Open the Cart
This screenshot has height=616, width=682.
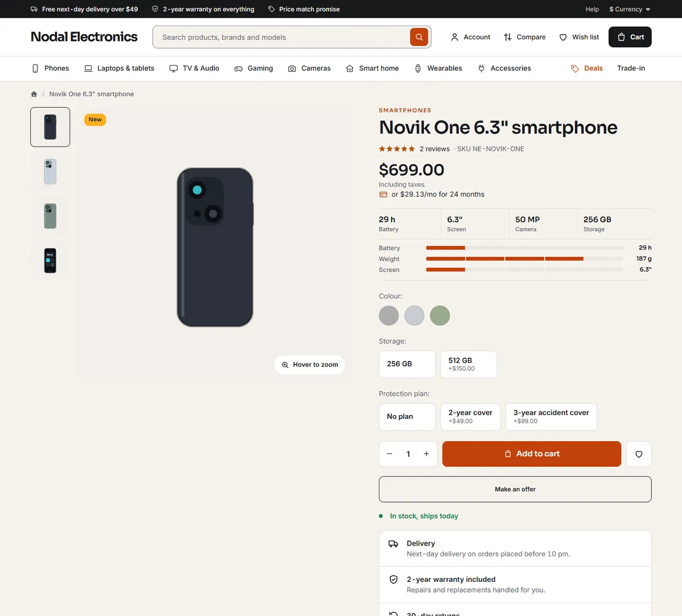(x=630, y=37)
